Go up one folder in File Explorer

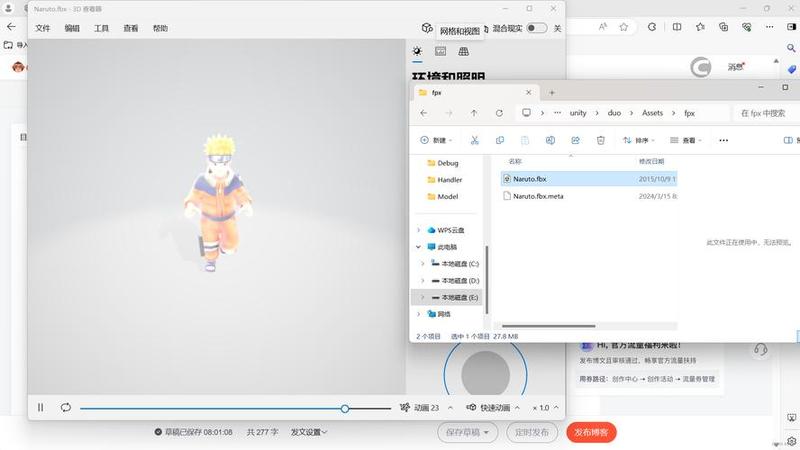coord(474,113)
